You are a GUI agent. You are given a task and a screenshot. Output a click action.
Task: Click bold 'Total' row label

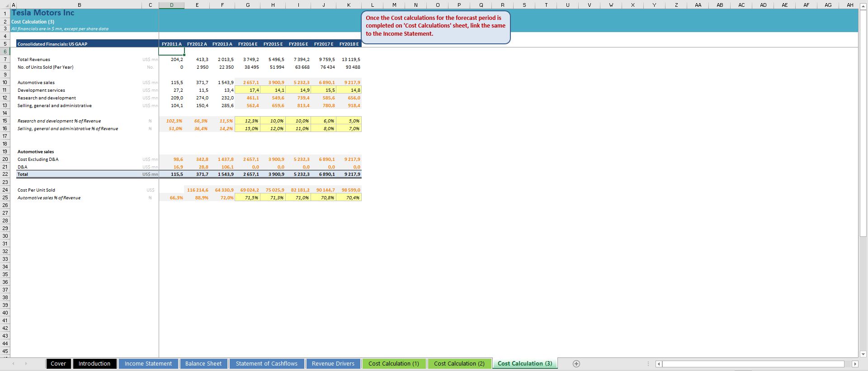pyautogui.click(x=23, y=174)
